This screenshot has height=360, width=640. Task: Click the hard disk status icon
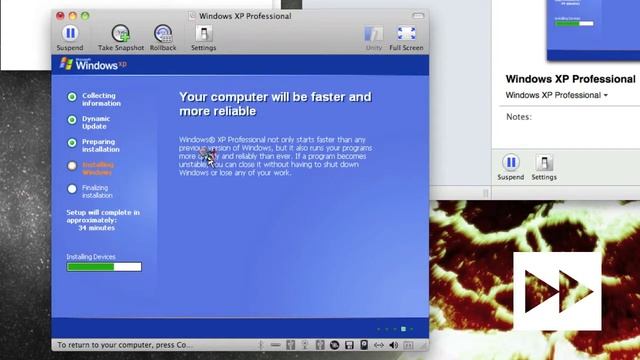point(364,345)
